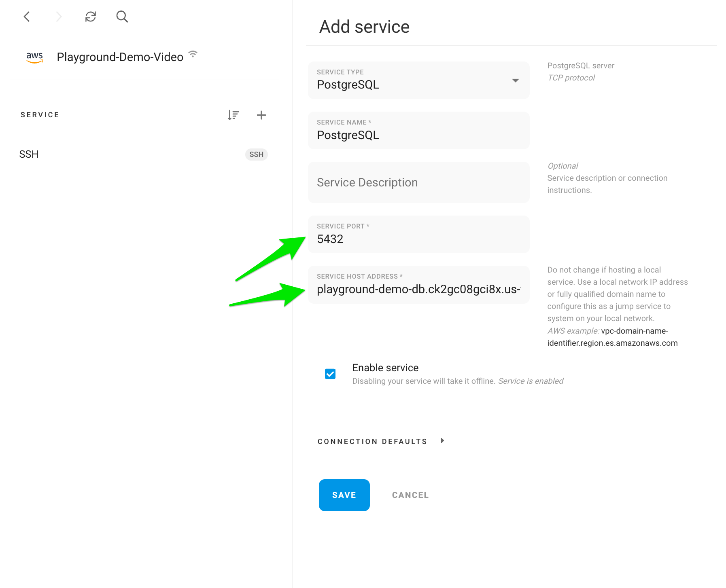The width and height of the screenshot is (726, 588).
Task: Click the Service Description field
Action: click(x=418, y=182)
